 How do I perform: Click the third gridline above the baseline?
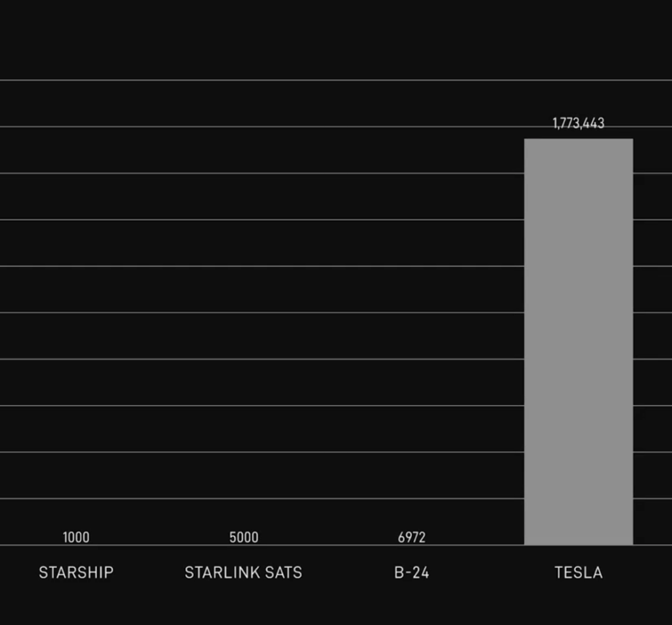click(263, 406)
